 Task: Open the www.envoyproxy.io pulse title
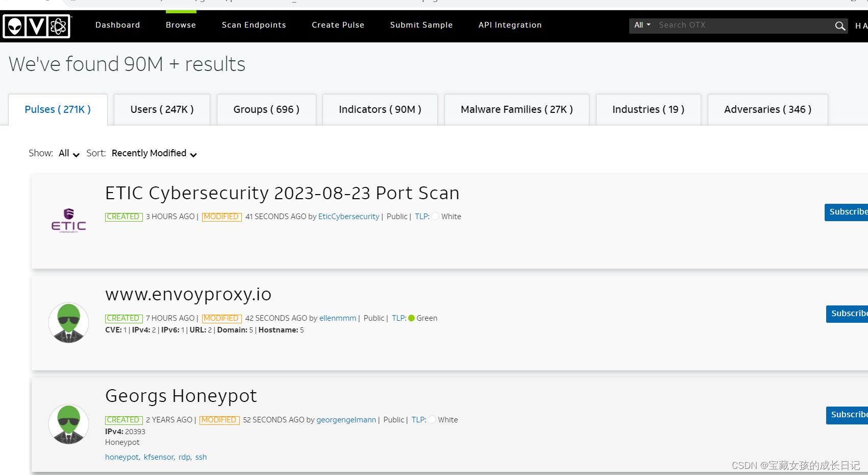point(188,294)
